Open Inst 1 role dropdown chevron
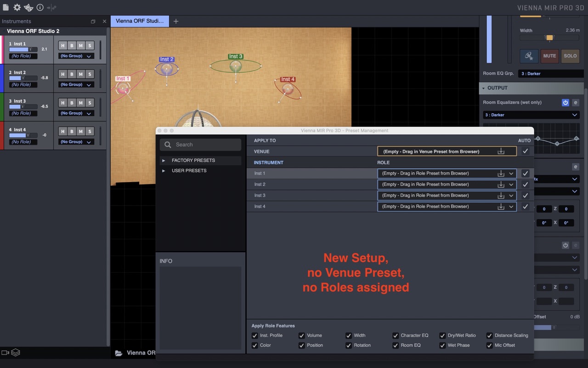Image resolution: width=588 pixels, height=368 pixels. coord(511,173)
